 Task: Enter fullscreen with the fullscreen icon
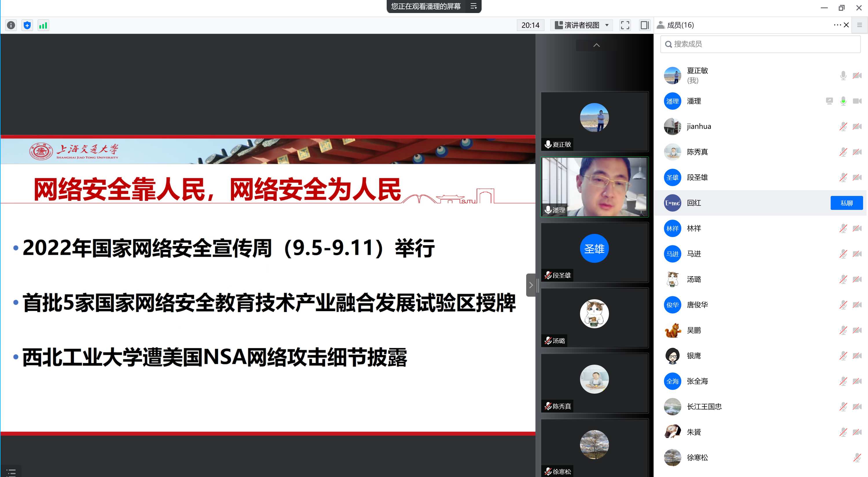pyautogui.click(x=625, y=25)
